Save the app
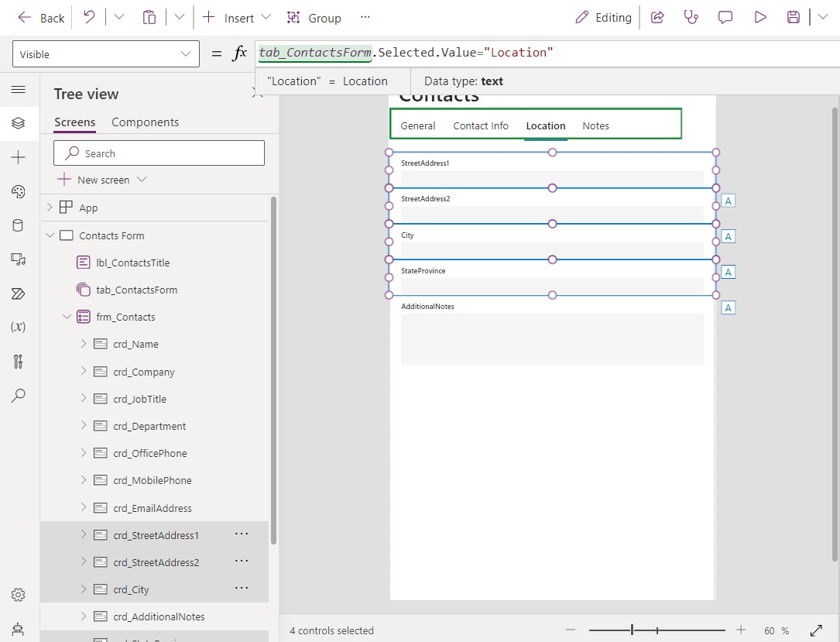840x642 pixels. (793, 17)
